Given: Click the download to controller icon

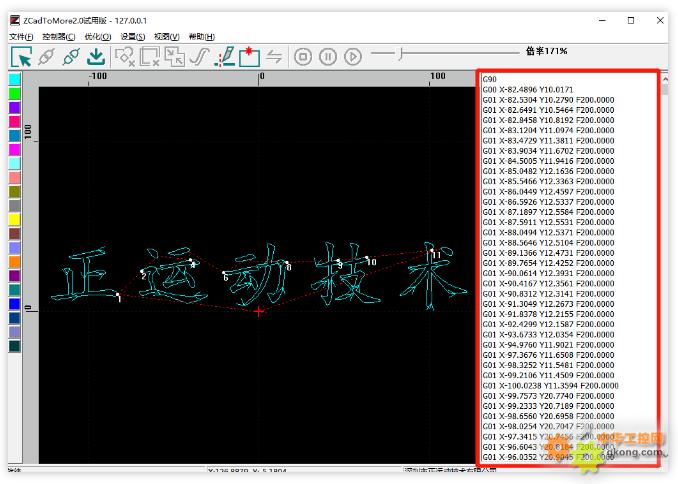Looking at the screenshot, I should click(x=96, y=57).
